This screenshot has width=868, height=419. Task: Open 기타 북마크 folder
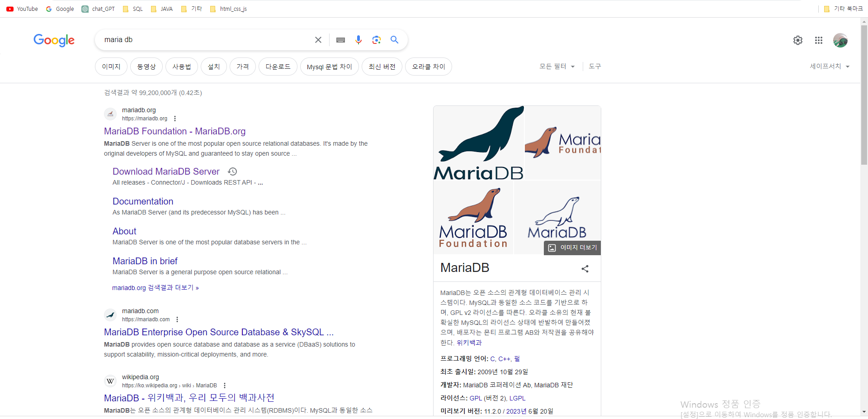pos(844,9)
